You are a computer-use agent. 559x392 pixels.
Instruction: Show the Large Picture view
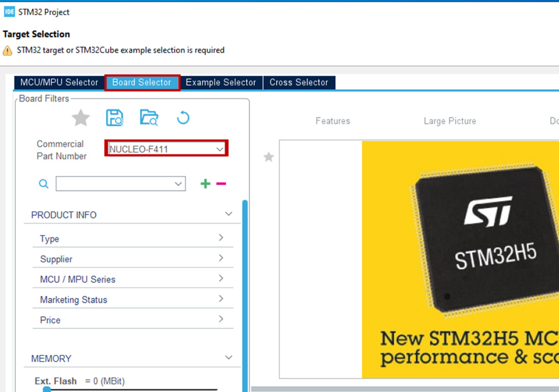click(x=450, y=121)
